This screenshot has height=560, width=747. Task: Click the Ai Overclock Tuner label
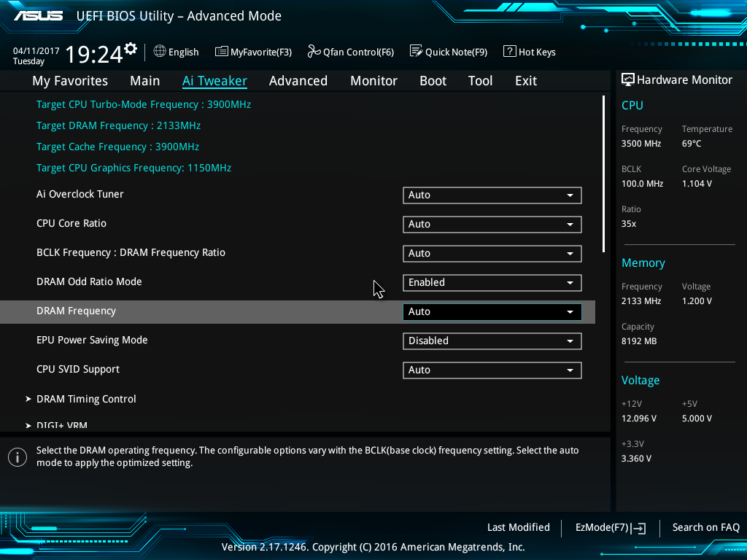pyautogui.click(x=80, y=194)
